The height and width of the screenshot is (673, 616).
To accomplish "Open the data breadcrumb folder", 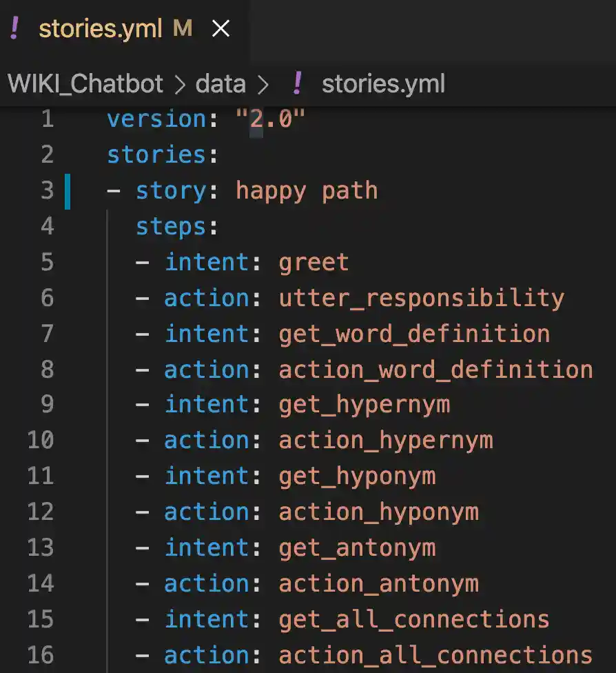I will click(x=220, y=84).
